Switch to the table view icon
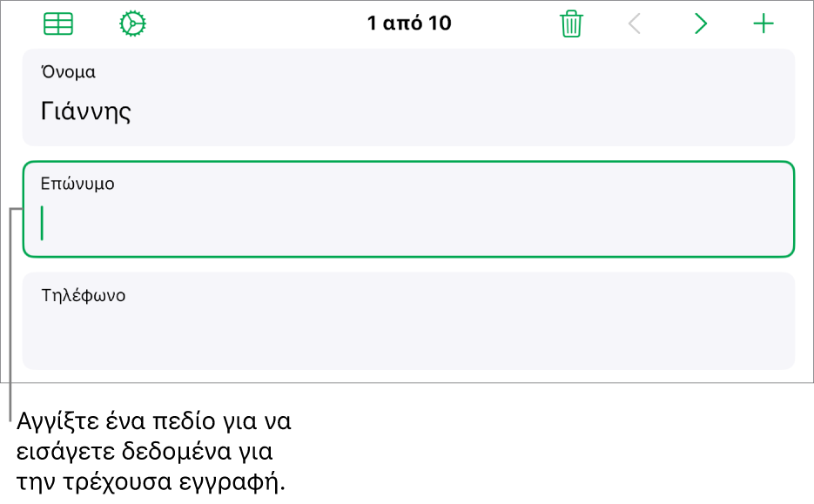The height and width of the screenshot is (504, 814). (x=58, y=24)
